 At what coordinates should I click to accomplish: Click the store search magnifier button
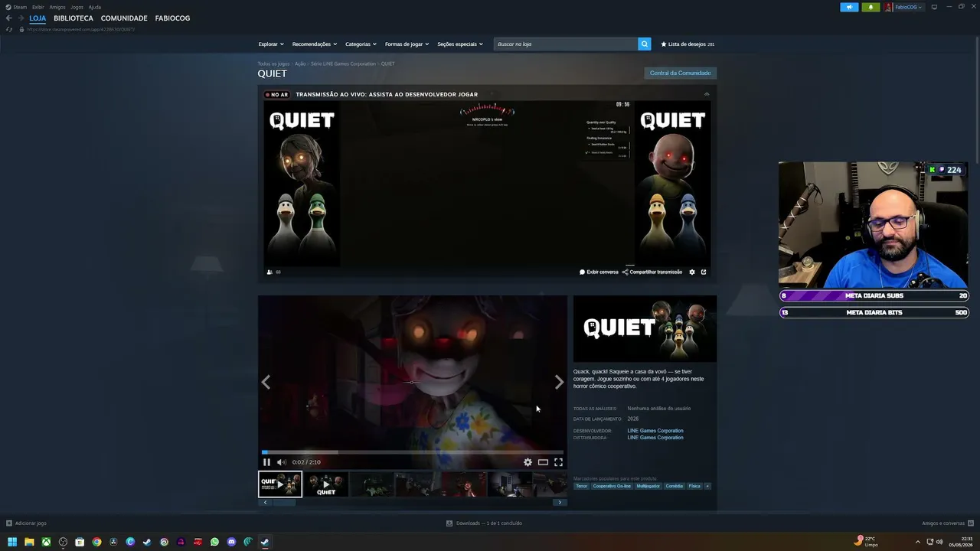(645, 44)
